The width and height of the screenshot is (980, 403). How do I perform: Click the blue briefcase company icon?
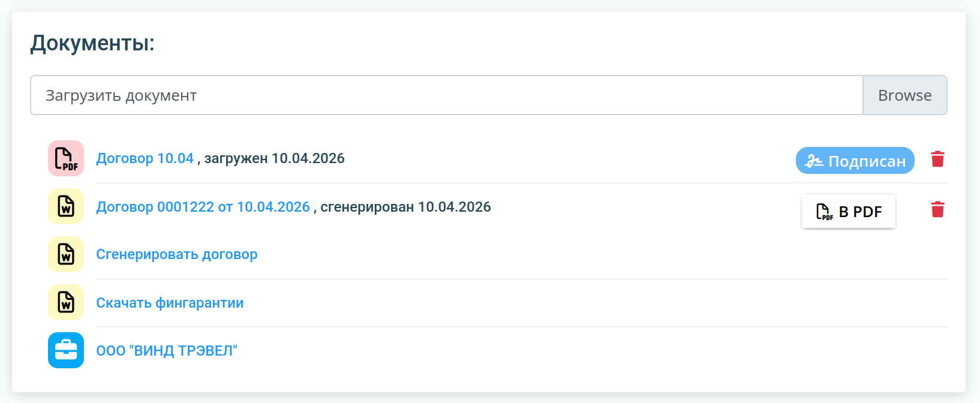66,350
